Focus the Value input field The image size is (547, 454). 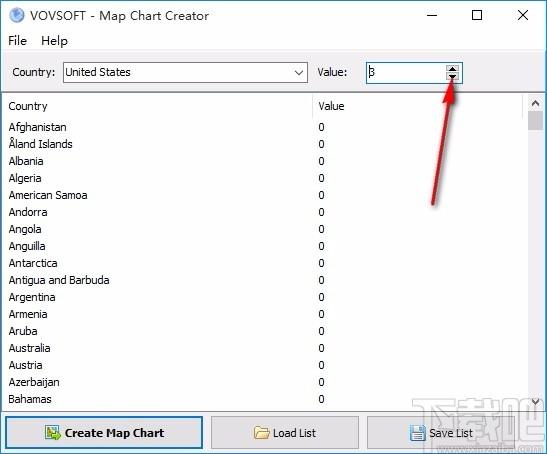(x=406, y=73)
